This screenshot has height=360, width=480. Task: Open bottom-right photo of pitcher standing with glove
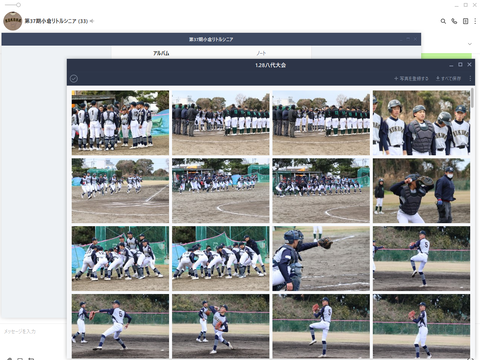(421, 326)
